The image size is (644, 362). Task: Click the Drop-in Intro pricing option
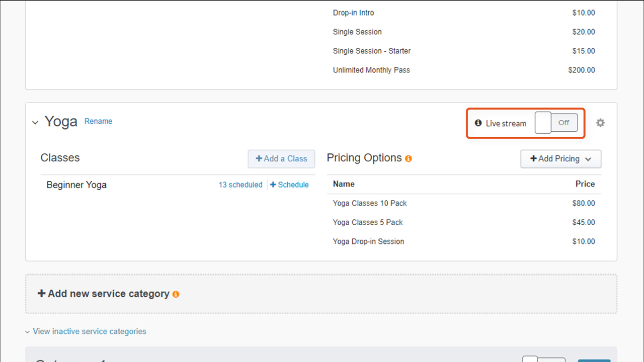353,13
